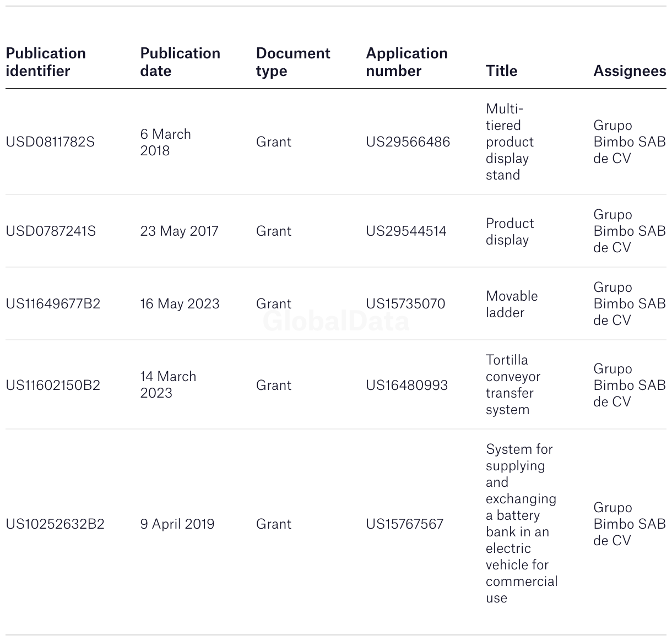Viewport: 672px width, 641px height.
Task: Click Grant in the US11602150B2 row
Action: pos(273,385)
